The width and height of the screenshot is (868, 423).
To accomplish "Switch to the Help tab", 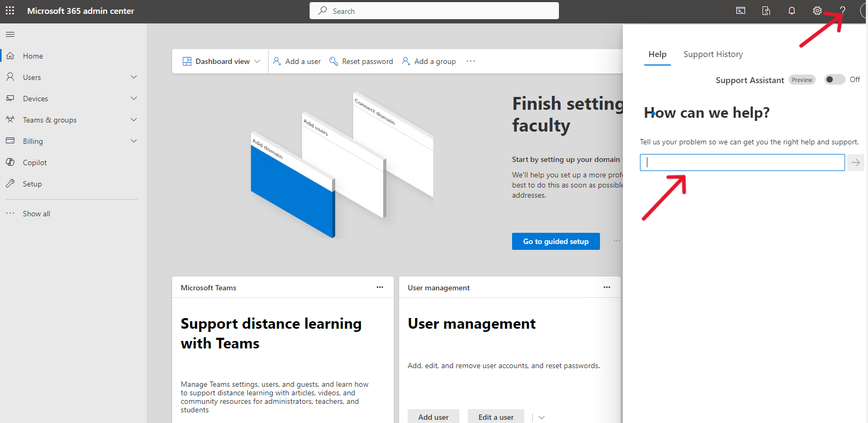I will point(658,54).
